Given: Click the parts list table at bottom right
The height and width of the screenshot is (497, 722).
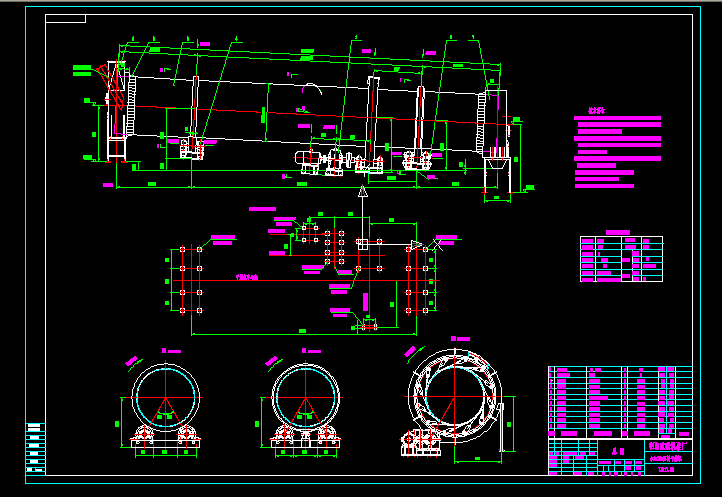Looking at the screenshot, I should click(x=619, y=400).
